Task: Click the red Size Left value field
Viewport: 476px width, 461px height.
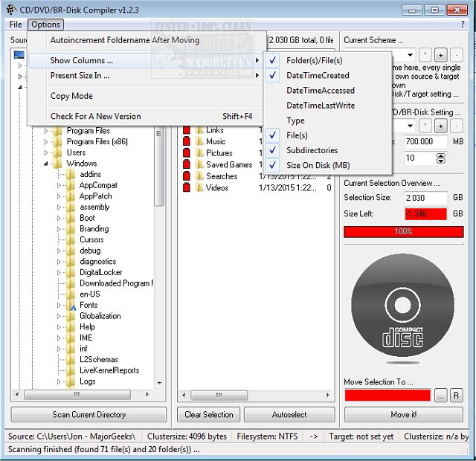Action: pos(425,213)
